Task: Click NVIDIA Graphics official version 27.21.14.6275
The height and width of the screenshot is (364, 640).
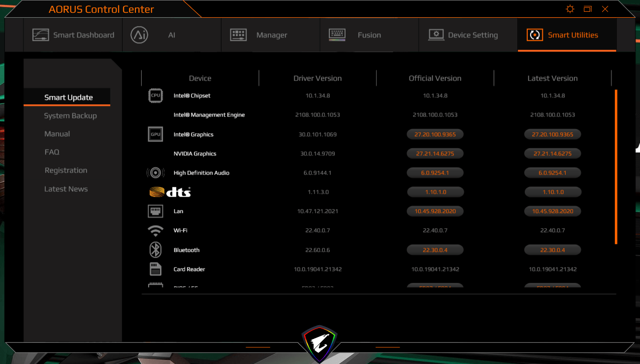Action: (435, 153)
